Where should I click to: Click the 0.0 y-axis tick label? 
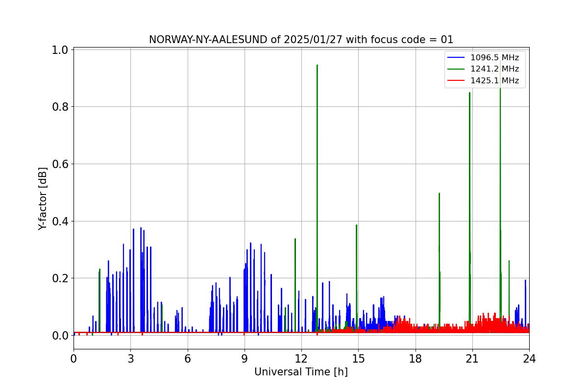pos(60,335)
